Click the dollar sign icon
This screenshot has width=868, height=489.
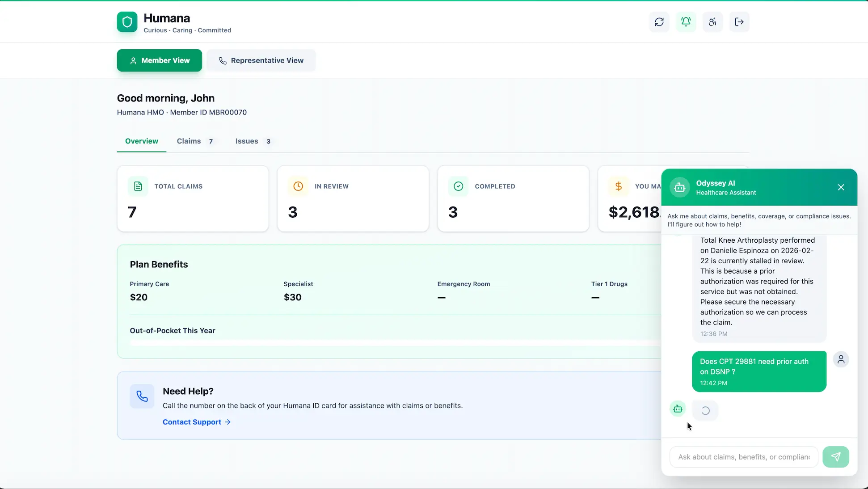619,186
